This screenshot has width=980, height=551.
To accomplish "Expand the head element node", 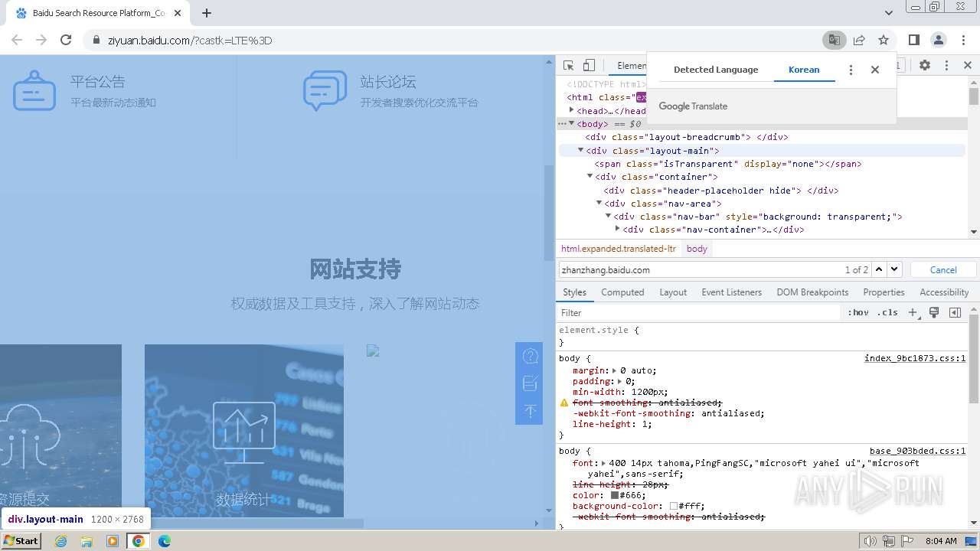I will pos(571,110).
